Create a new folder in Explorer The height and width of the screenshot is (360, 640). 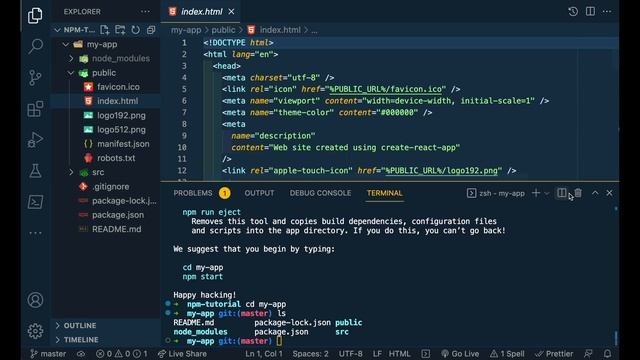click(120, 30)
